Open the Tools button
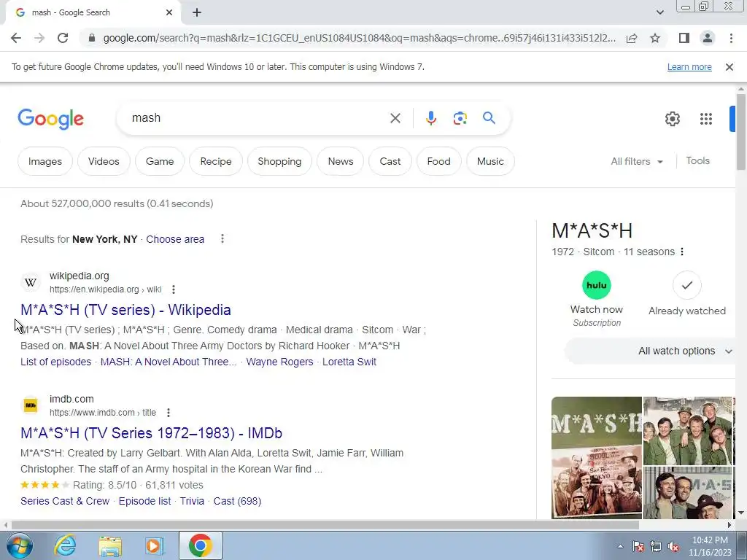The width and height of the screenshot is (747, 560). tap(697, 161)
